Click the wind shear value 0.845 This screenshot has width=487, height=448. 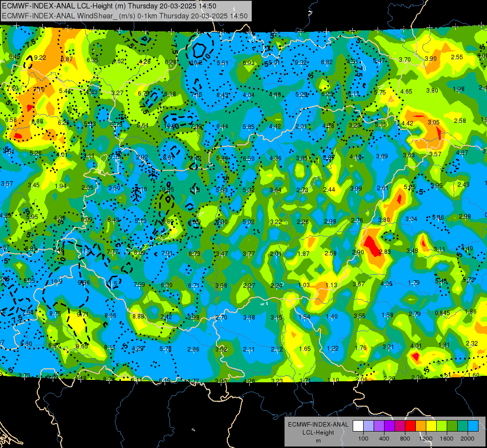(442, 313)
